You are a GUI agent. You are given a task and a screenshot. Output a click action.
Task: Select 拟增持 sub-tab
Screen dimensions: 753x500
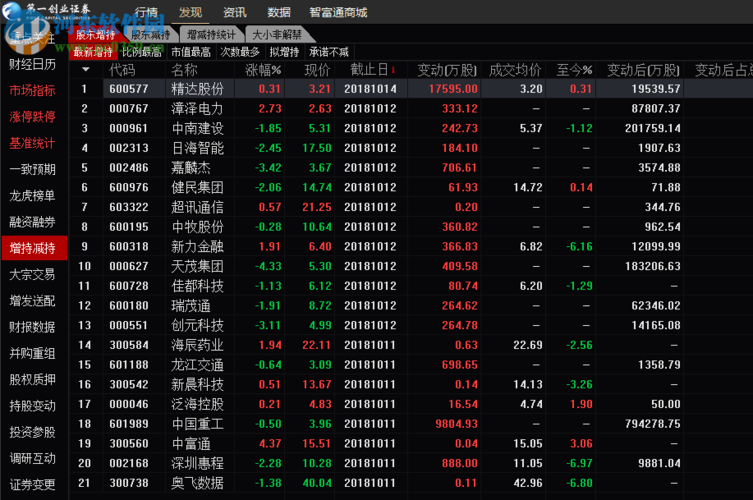tap(284, 52)
